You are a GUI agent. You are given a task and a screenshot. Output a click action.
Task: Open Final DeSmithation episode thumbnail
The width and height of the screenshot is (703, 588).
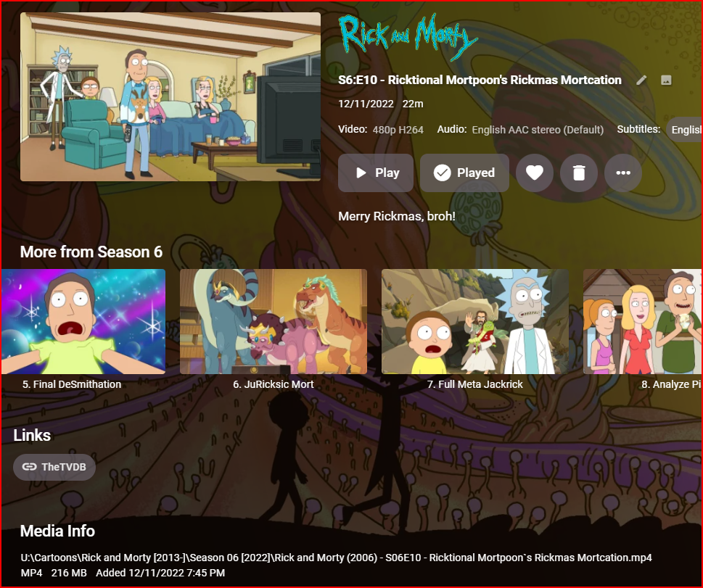(83, 321)
